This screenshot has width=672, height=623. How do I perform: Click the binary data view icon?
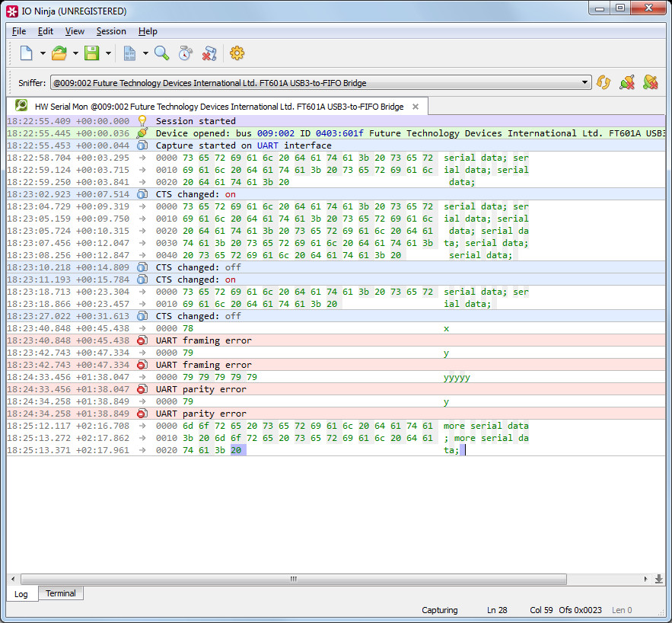click(x=129, y=53)
